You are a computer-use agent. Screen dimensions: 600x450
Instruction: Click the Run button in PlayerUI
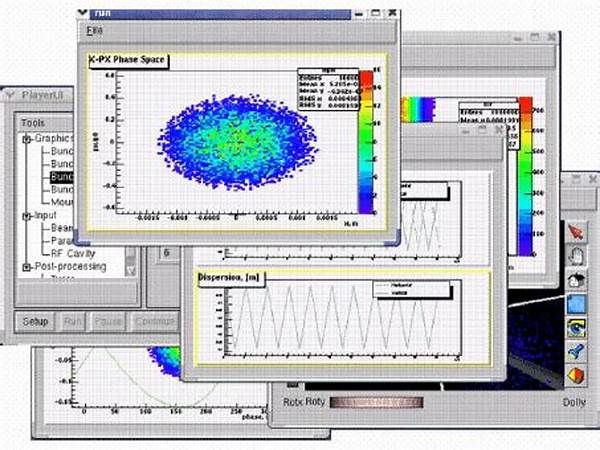point(73,321)
